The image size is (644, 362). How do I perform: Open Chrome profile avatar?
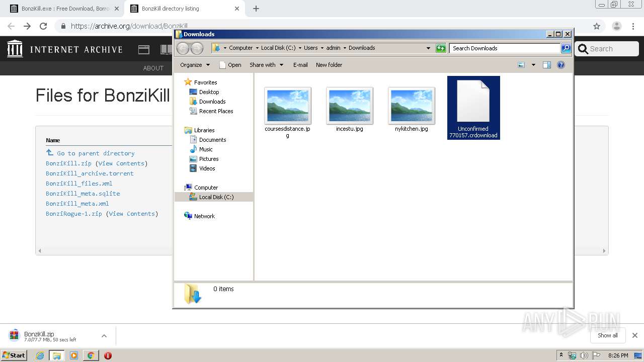617,26
